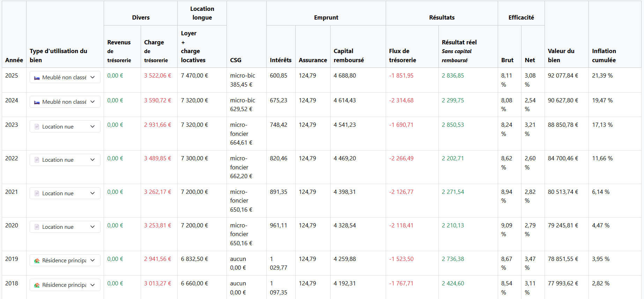Click the Emprunt group header
Viewport: 644px width, 299px height.
pos(326,17)
